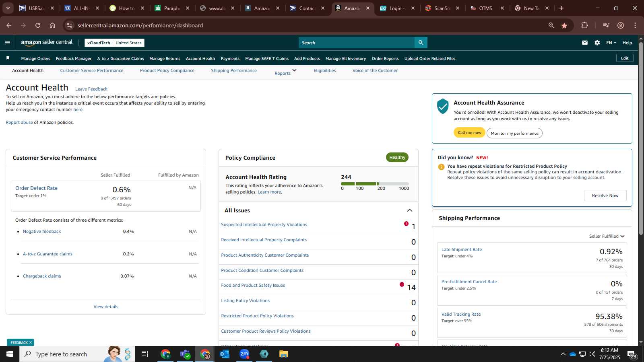
Task: Click the Resolve Now button
Action: tap(605, 195)
